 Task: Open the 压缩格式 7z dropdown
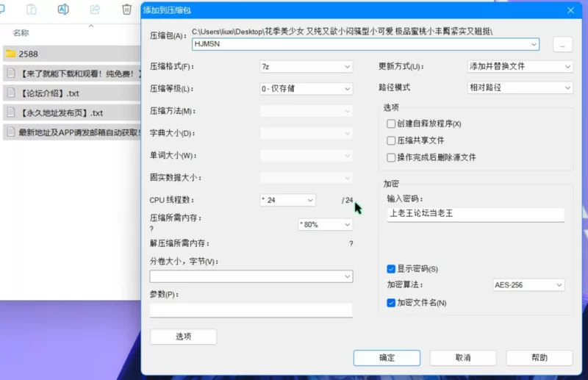pyautogui.click(x=306, y=67)
